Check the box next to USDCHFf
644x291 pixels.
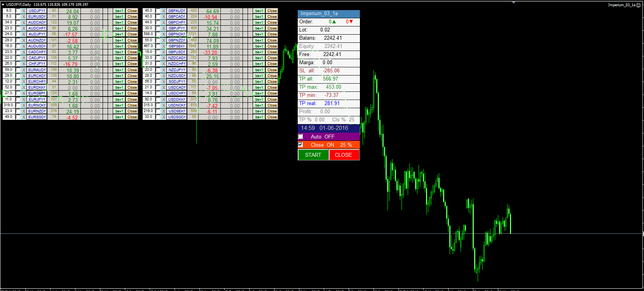(158, 93)
